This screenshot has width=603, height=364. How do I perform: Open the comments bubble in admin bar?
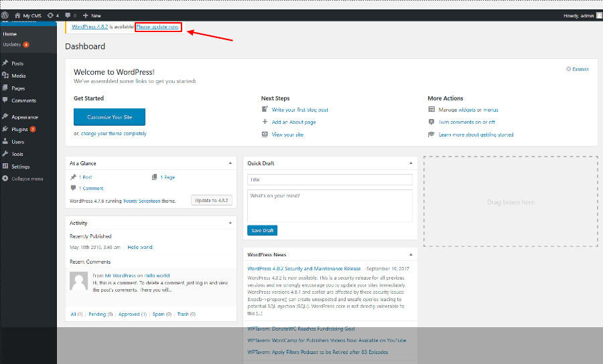pyautogui.click(x=68, y=15)
